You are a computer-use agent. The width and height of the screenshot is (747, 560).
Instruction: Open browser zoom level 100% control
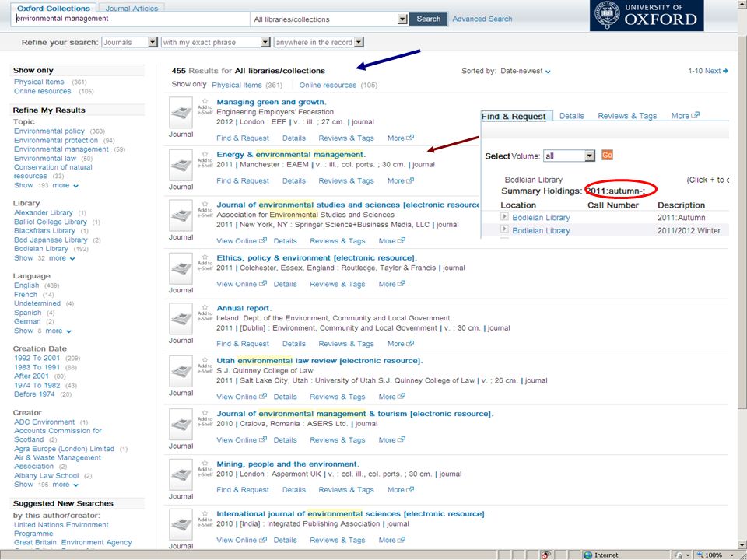click(717, 555)
